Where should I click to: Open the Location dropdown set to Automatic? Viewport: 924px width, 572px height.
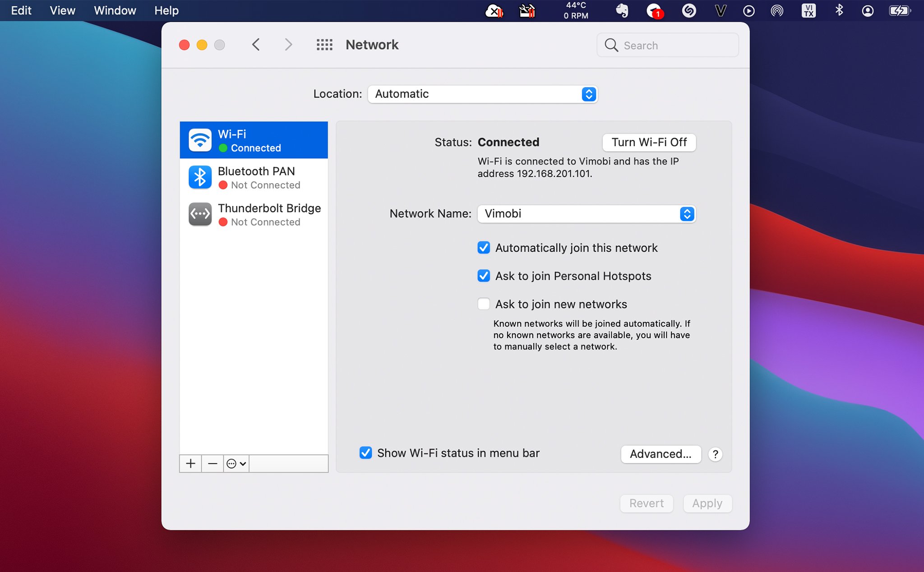pyautogui.click(x=482, y=94)
